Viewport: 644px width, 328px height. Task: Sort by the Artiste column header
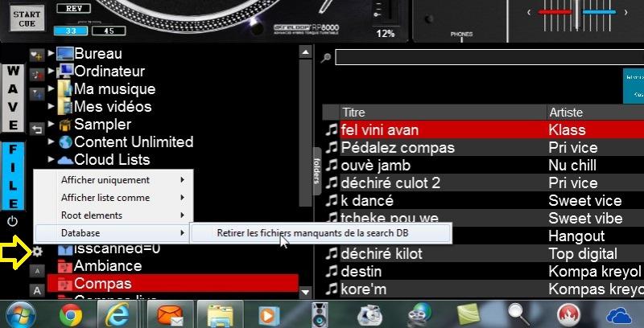click(596, 113)
